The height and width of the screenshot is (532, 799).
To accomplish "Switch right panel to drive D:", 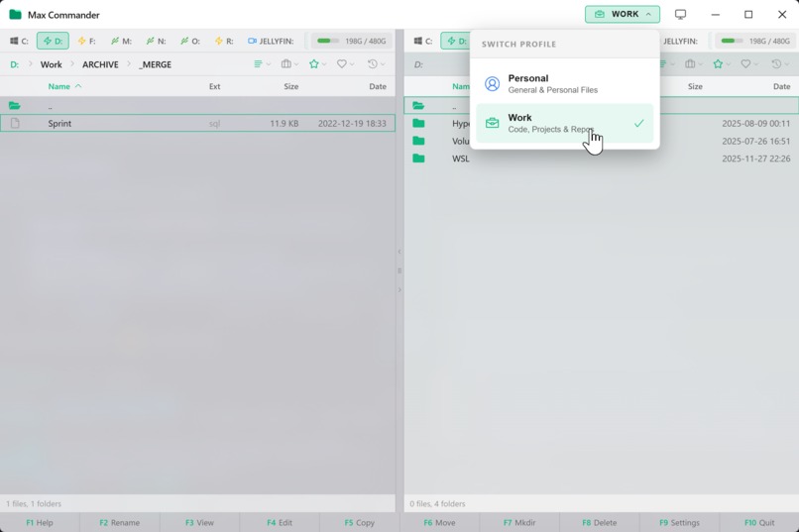I will 456,41.
